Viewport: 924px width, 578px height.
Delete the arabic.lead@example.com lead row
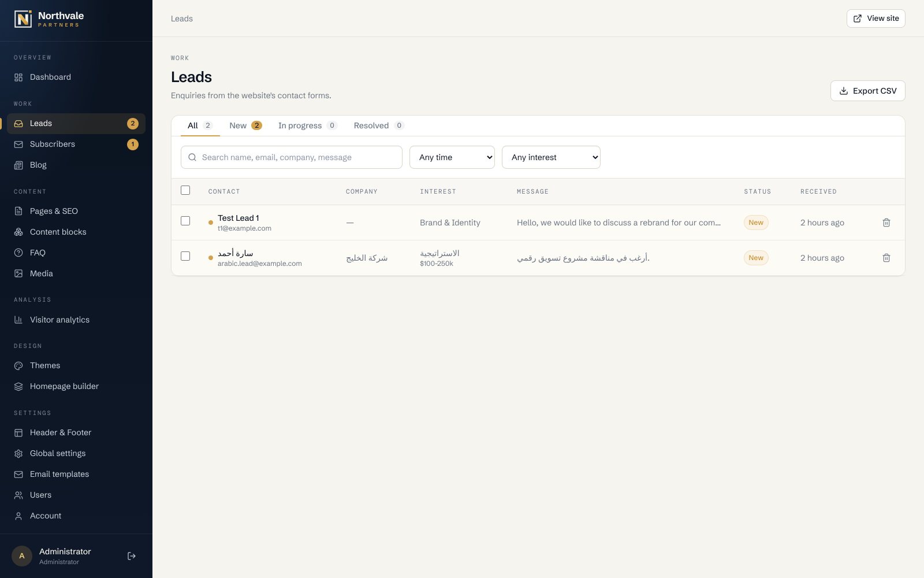[886, 258]
